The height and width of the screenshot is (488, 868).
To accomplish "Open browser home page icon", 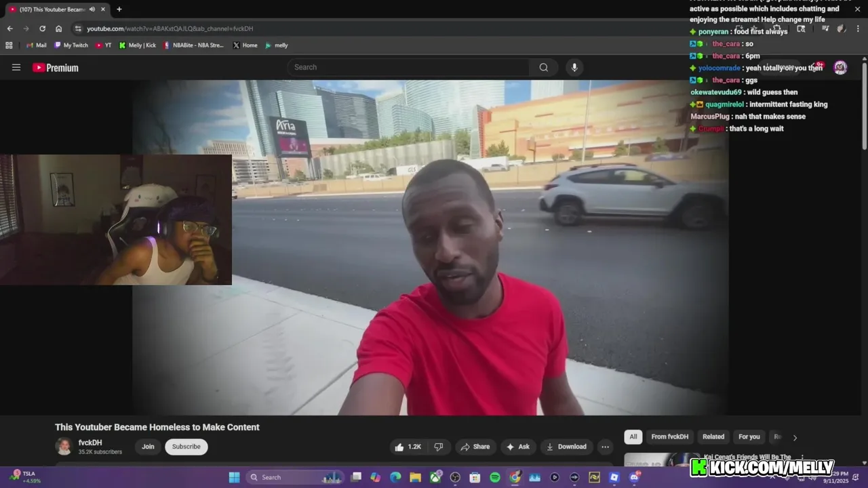I will pyautogui.click(x=58, y=28).
